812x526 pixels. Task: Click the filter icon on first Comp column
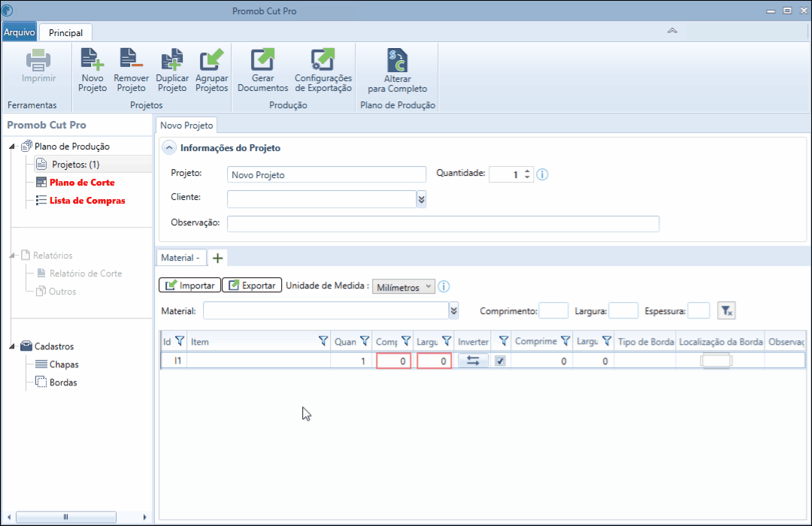tap(406, 340)
